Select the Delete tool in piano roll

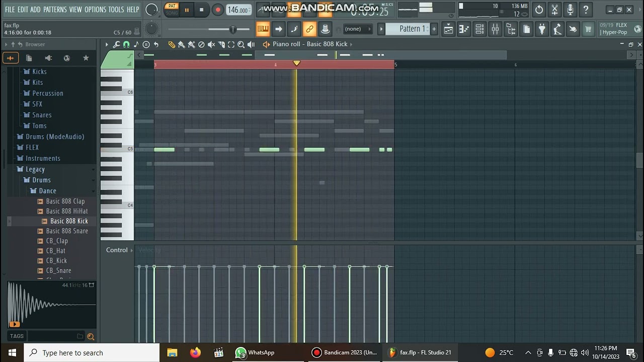coord(201,44)
